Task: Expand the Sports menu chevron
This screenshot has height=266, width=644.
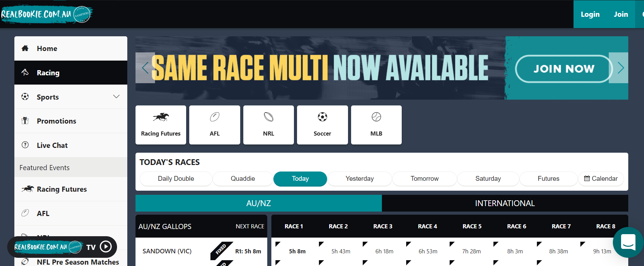Action: [116, 97]
